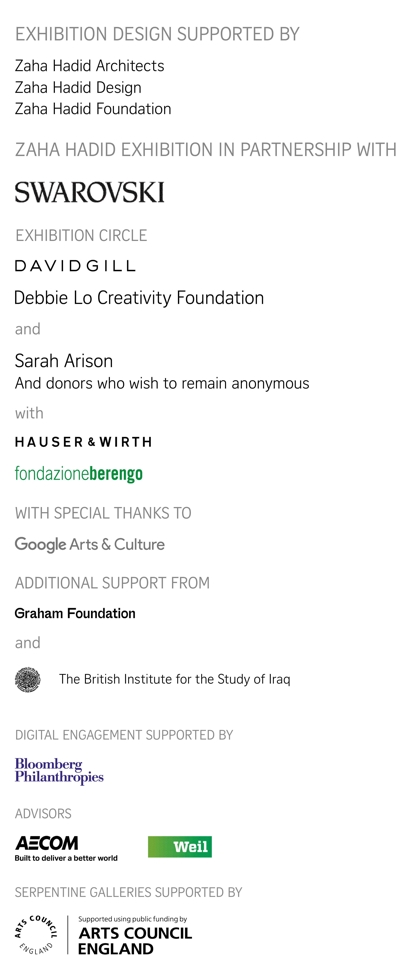407x980 pixels.
Task: Click the Google Arts & Culture logo
Action: pyautogui.click(x=89, y=544)
